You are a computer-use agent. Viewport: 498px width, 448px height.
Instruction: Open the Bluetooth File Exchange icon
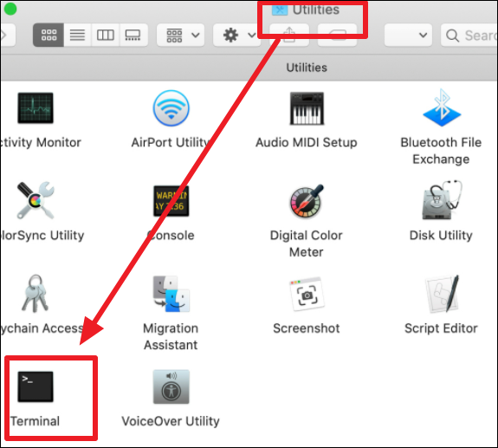[442, 107]
